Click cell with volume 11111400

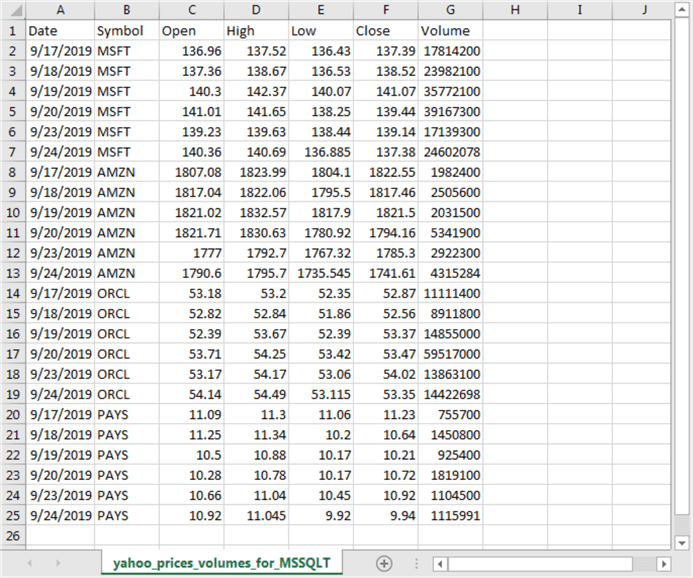click(450, 293)
